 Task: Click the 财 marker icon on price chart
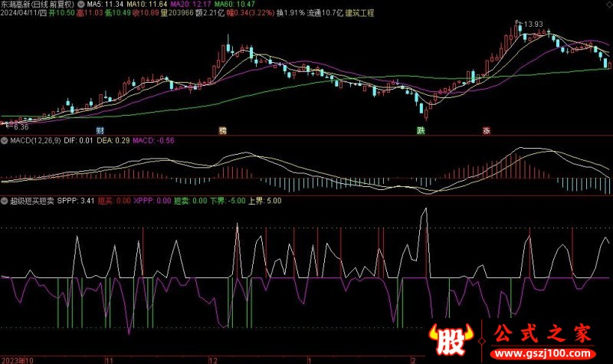point(100,130)
